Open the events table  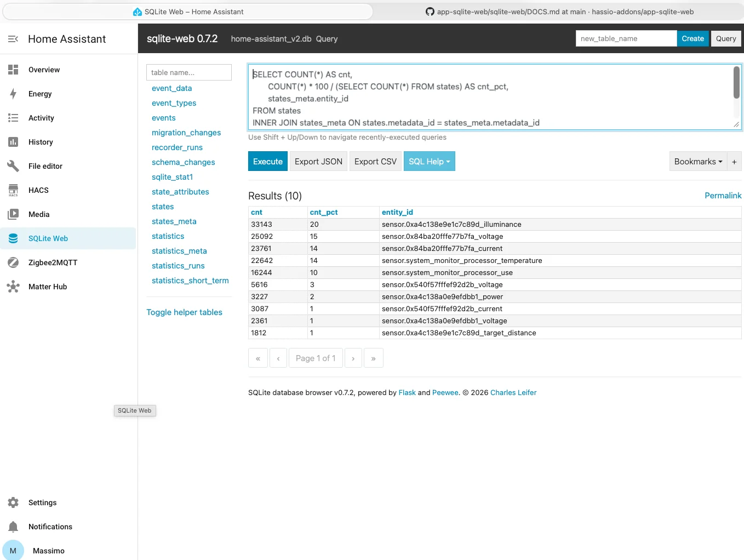point(164,118)
